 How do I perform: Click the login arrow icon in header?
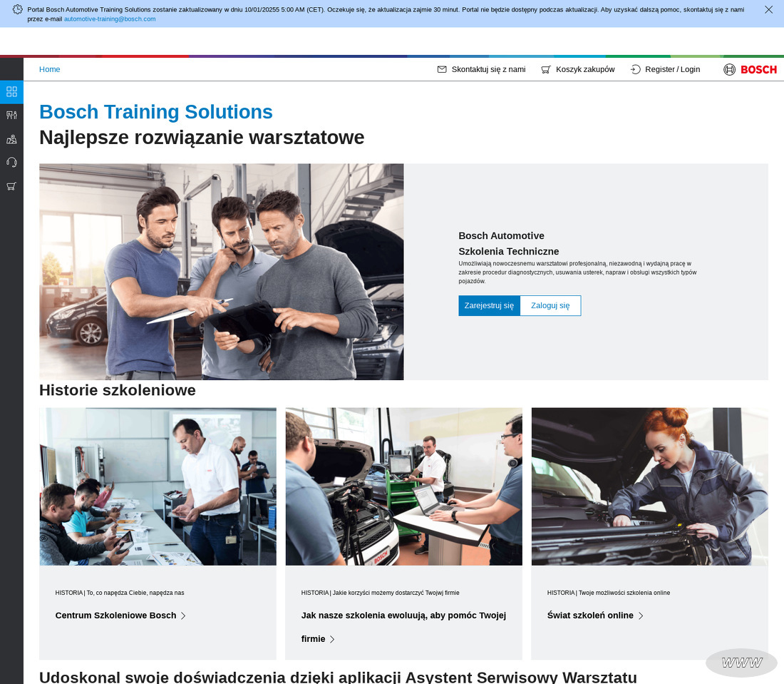[636, 70]
